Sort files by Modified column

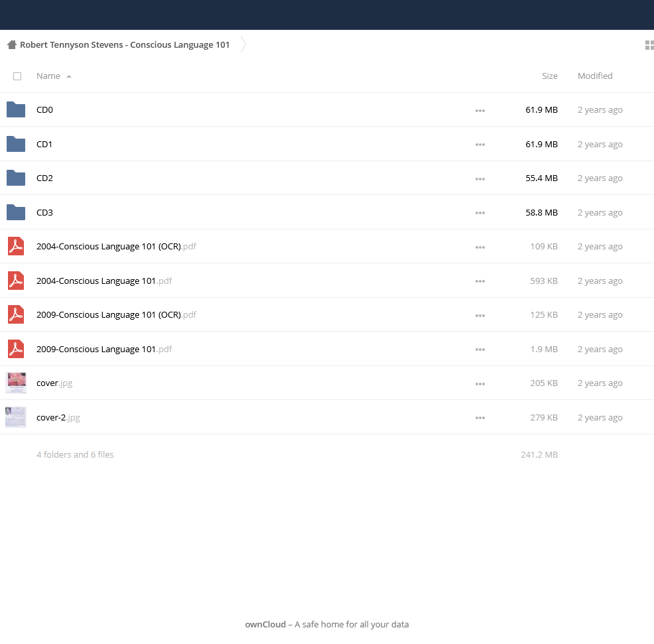pos(595,76)
